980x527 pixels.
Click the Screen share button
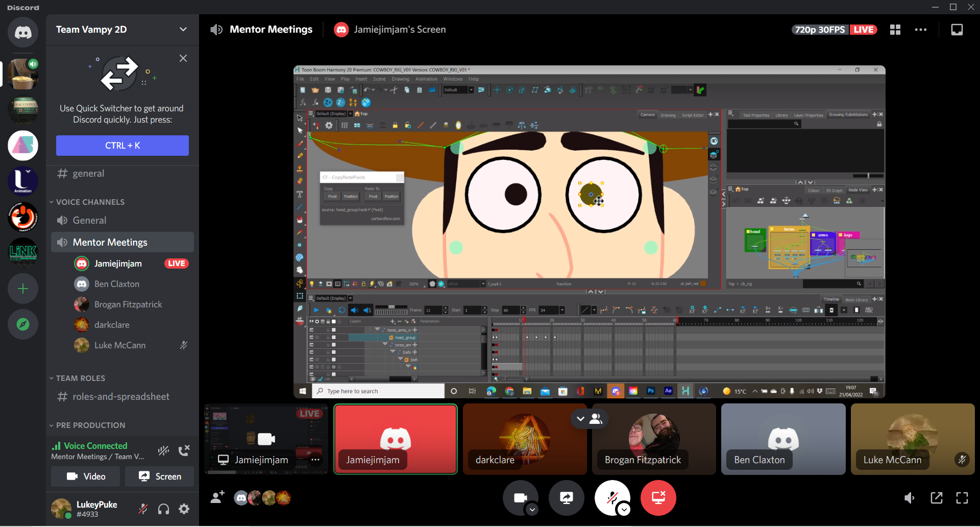click(x=159, y=476)
